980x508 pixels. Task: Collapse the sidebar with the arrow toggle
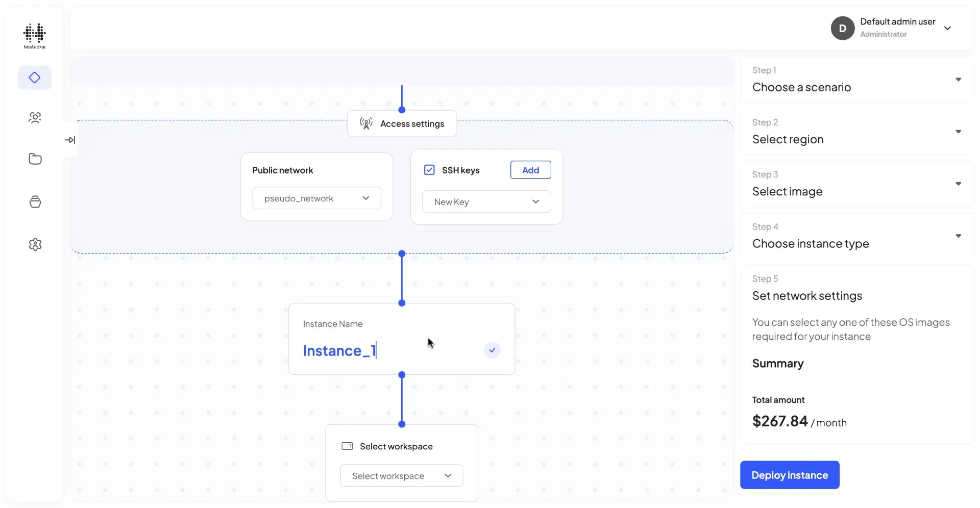(70, 139)
